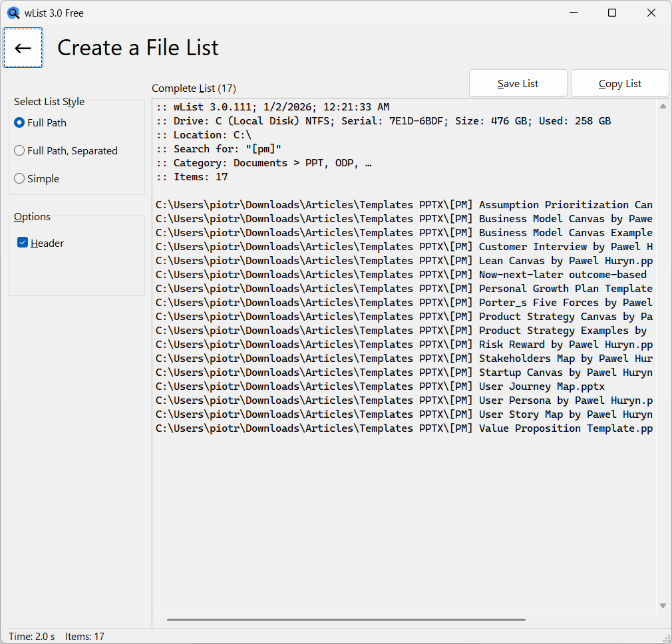
Task: Click the Save List button
Action: coord(518,83)
